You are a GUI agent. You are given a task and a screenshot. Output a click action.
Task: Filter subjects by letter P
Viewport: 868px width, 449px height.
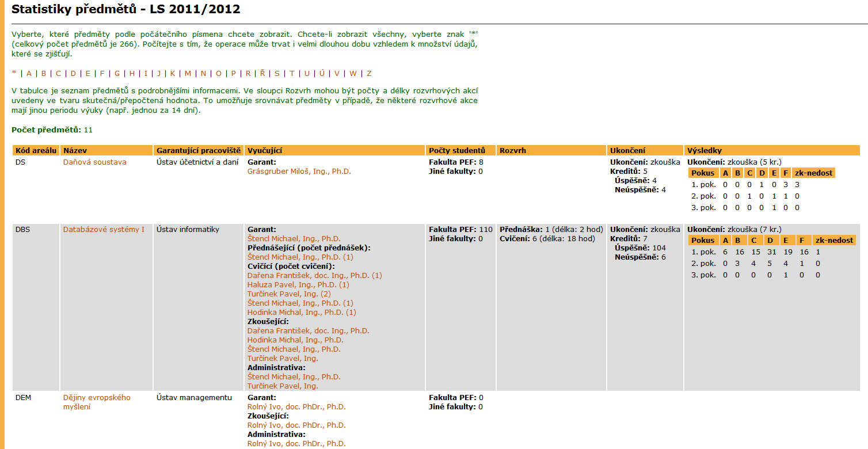point(234,74)
